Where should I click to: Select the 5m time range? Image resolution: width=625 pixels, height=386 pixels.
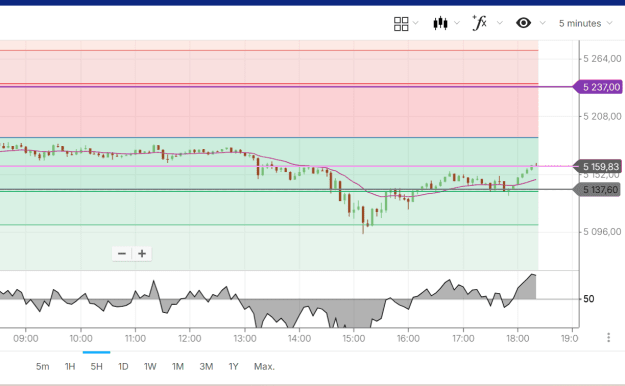point(43,366)
